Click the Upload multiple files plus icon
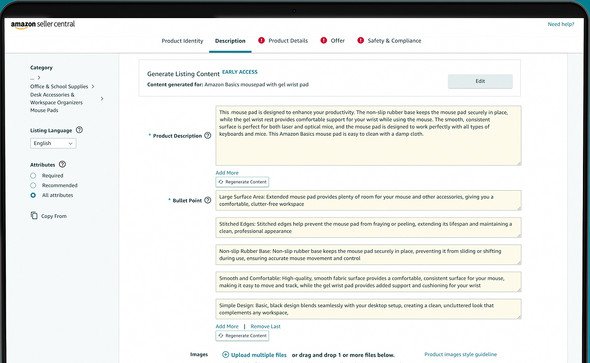 pyautogui.click(x=225, y=354)
